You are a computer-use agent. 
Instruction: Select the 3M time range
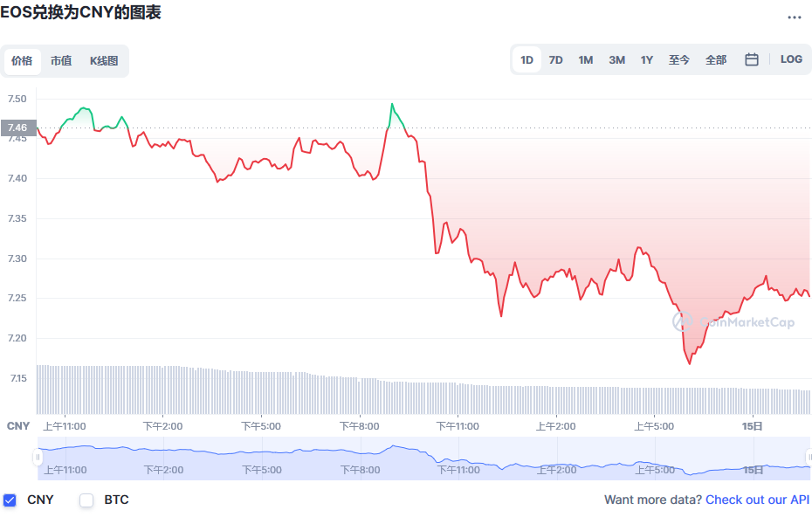pos(616,60)
